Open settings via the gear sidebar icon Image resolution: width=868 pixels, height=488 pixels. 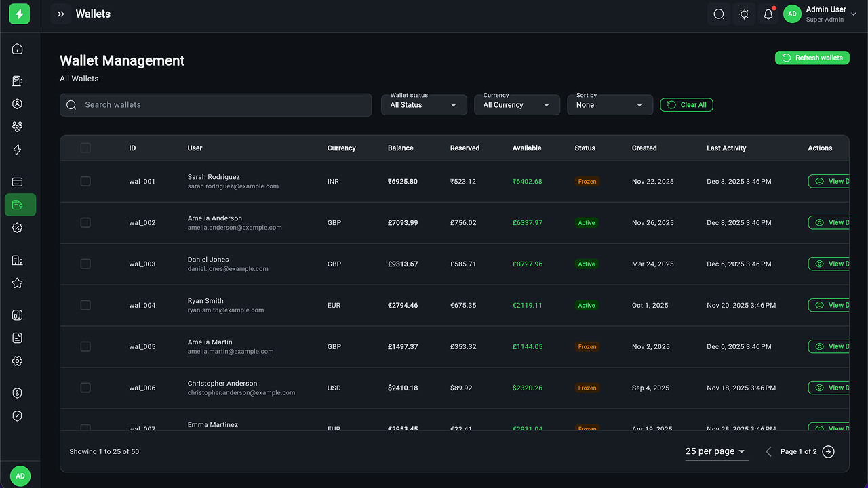tap(18, 361)
